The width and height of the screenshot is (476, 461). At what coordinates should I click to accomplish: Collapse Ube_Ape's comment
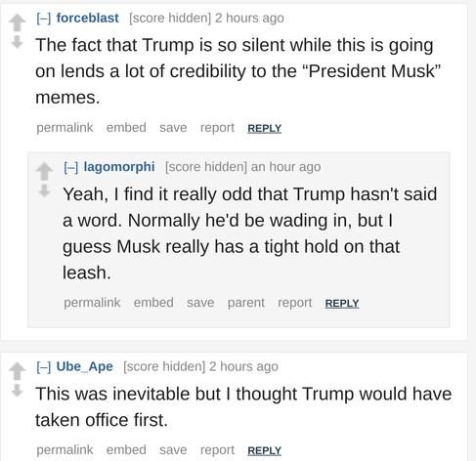[x=44, y=367]
